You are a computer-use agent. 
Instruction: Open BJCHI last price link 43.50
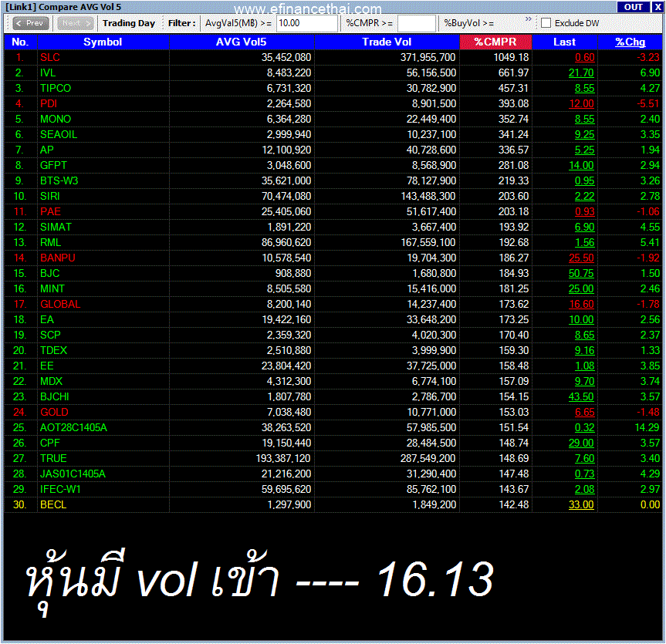tap(581, 397)
